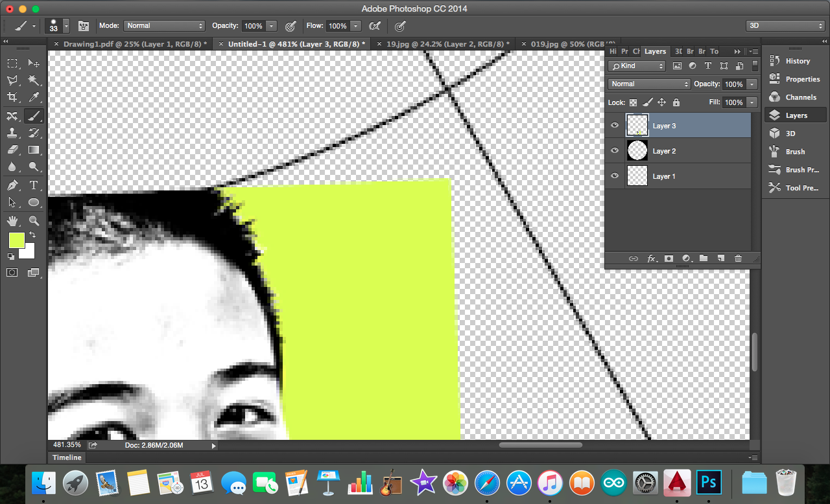Open the background white color swatch
830x504 pixels.
(x=29, y=253)
